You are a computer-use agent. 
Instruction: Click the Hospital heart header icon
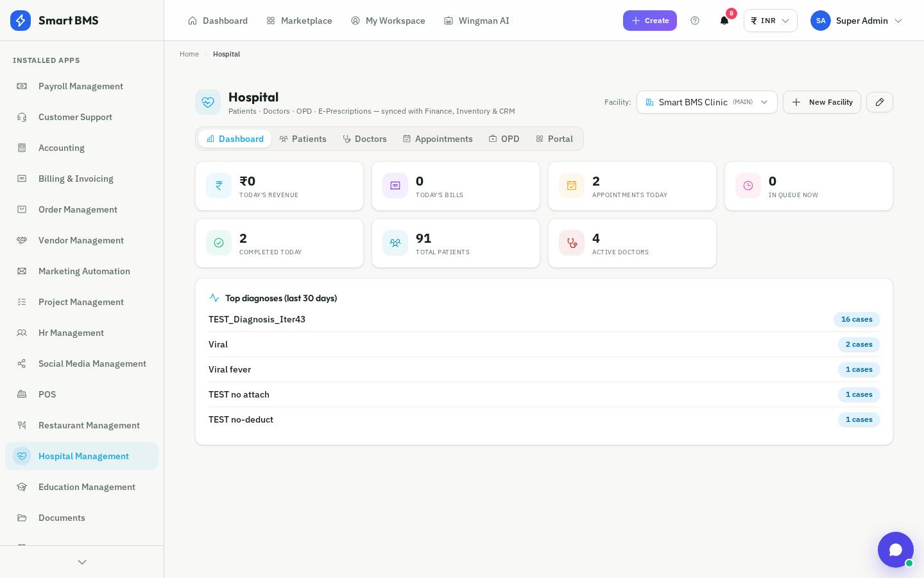point(208,102)
